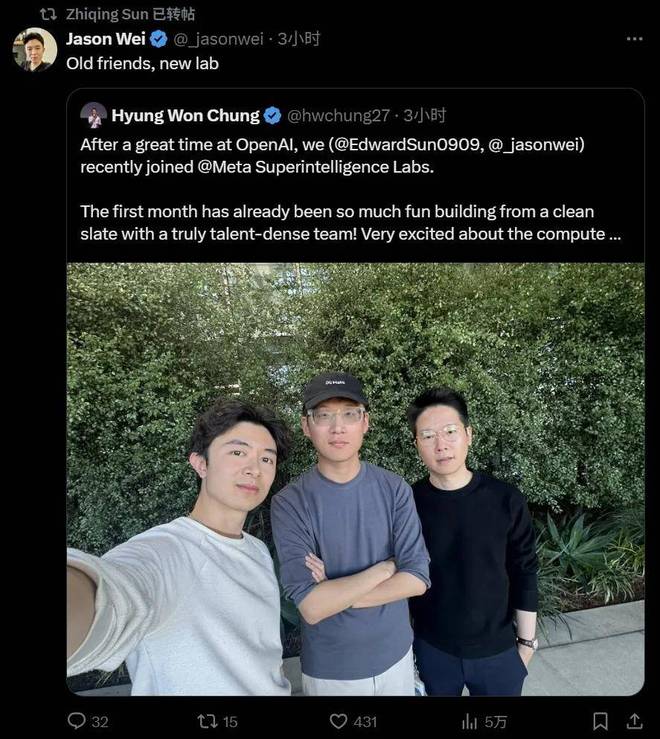
Task: Open the @_jasonwei handle next to name
Action: 218,39
